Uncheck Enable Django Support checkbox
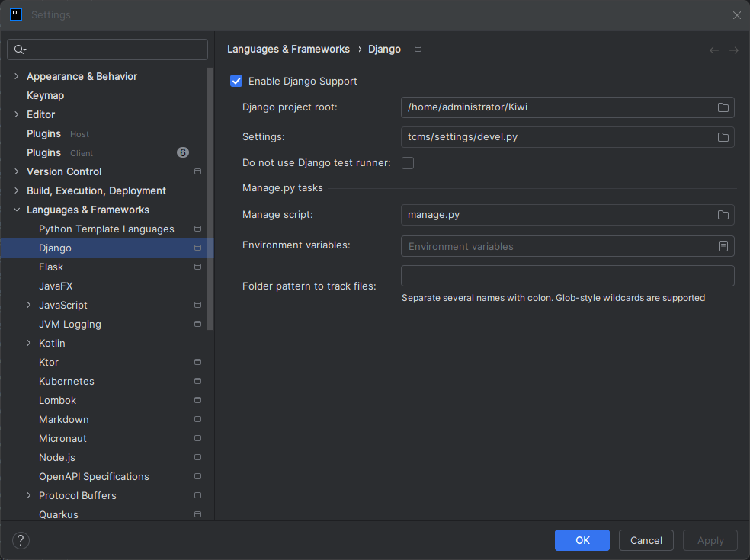The width and height of the screenshot is (750, 560). (236, 81)
